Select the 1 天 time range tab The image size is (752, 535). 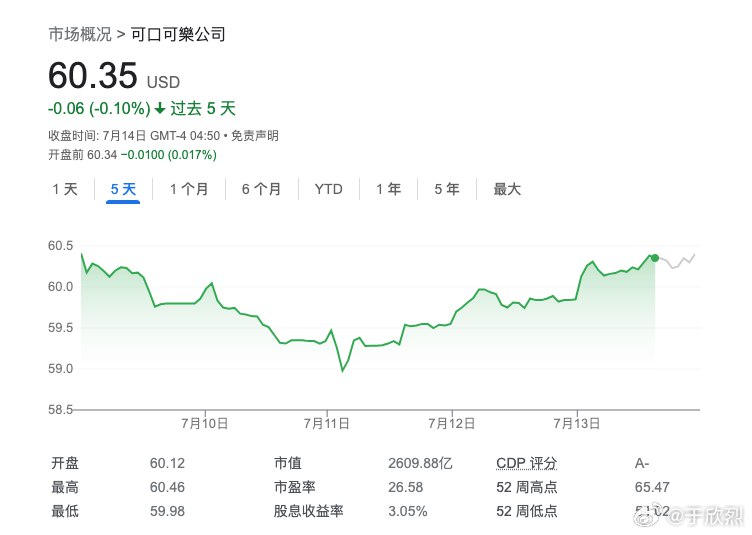pos(65,189)
